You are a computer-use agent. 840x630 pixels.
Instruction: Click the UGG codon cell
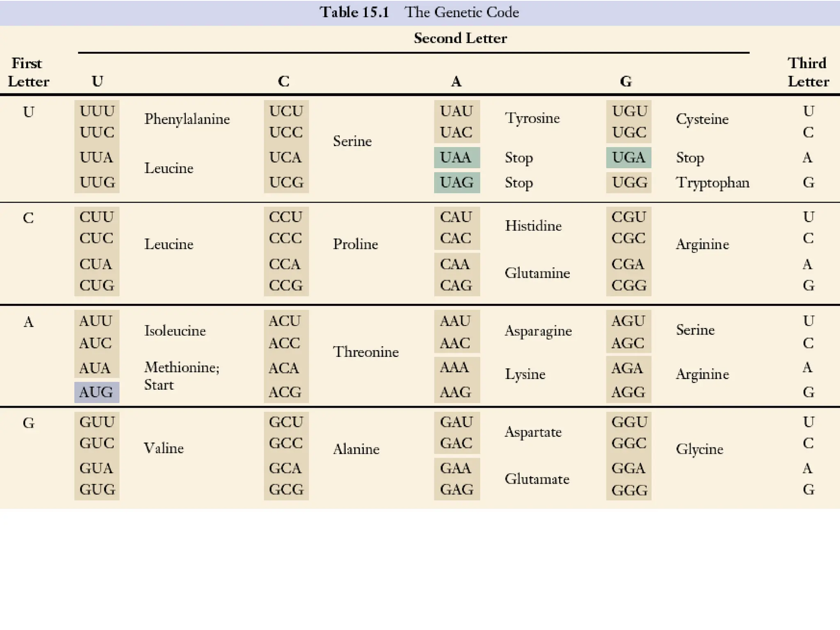pos(629,182)
